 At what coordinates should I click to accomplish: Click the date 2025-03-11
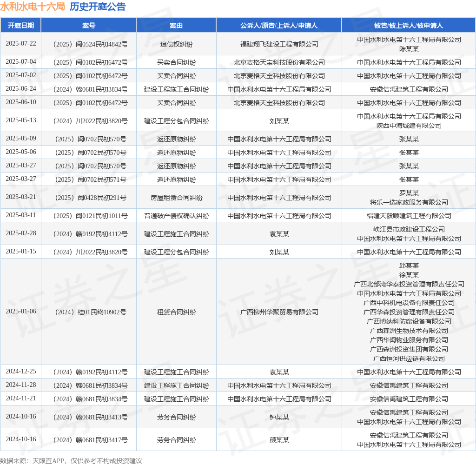[21, 215]
